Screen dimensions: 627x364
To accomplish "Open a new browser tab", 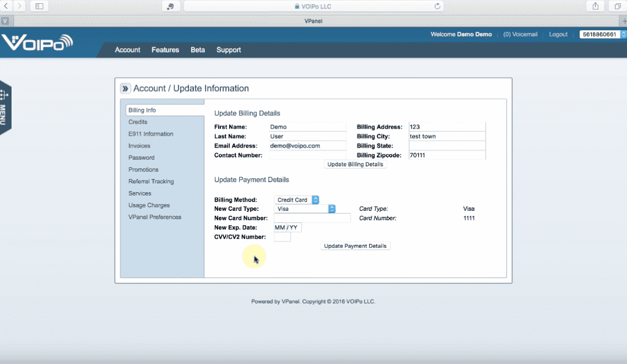I will point(624,21).
